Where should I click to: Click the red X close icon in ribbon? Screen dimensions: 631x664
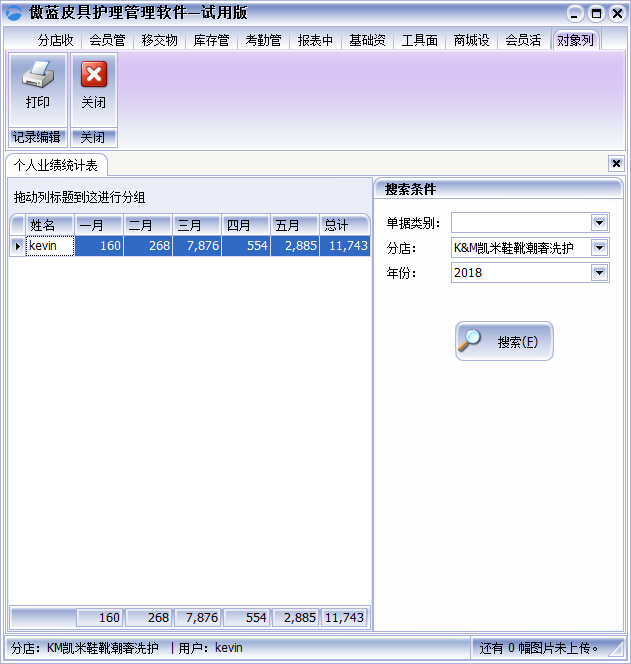coord(94,76)
